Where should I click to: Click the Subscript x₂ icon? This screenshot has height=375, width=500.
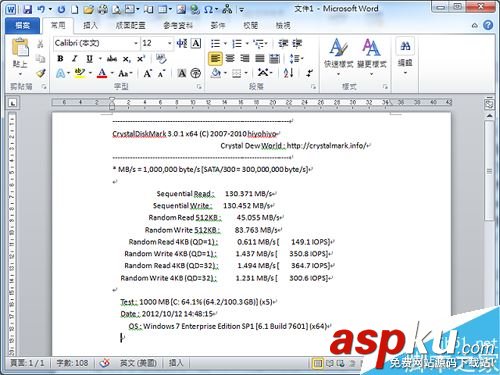point(126,59)
